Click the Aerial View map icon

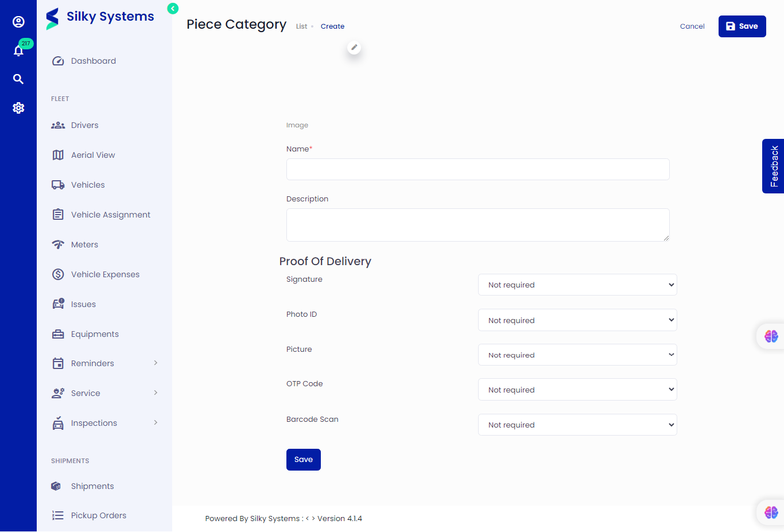pyautogui.click(x=57, y=154)
